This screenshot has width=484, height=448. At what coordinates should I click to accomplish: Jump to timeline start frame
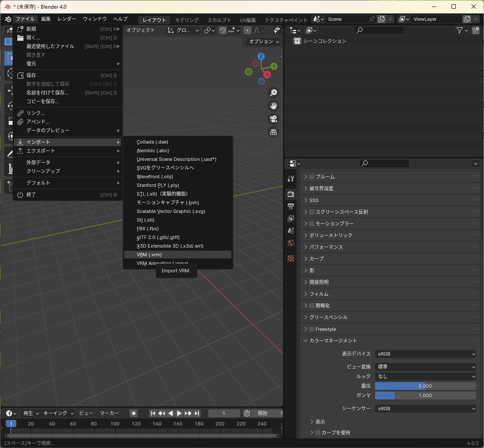tap(153, 413)
